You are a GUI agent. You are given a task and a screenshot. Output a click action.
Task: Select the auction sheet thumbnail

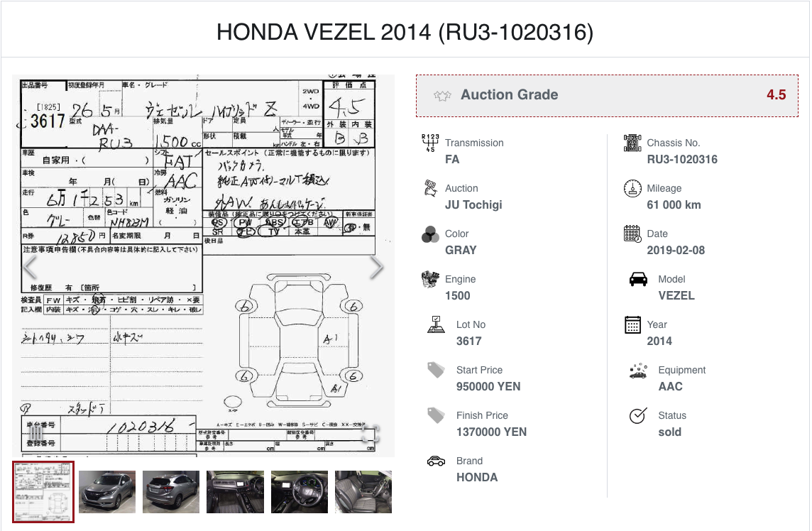pos(43,491)
